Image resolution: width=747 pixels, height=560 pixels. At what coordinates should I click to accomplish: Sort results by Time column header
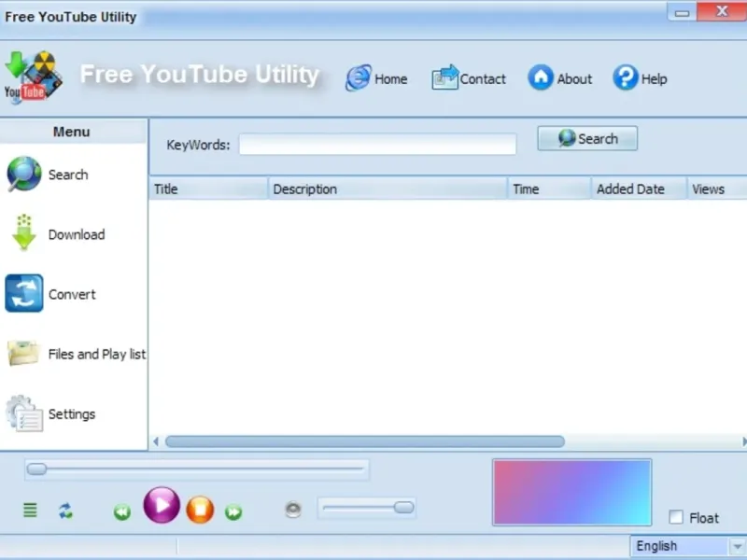[549, 189]
